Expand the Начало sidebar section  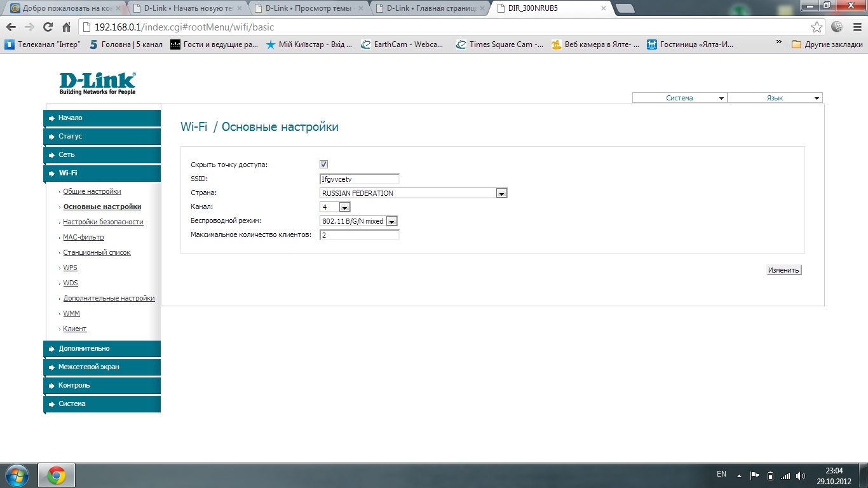pyautogui.click(x=102, y=118)
